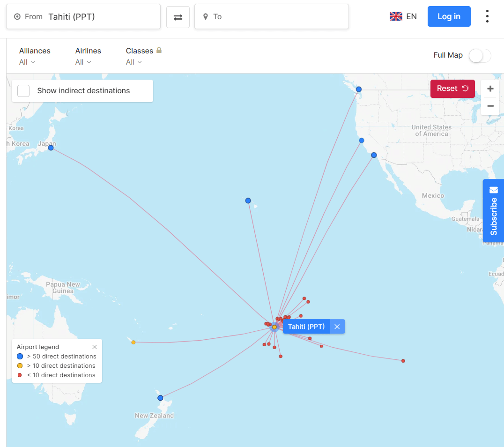The width and height of the screenshot is (504, 447).
Task: Open the Alliances dropdown
Action: 26,62
